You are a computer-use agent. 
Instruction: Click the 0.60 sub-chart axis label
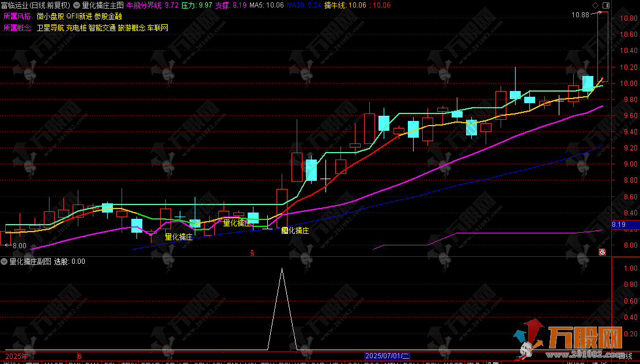point(631,301)
